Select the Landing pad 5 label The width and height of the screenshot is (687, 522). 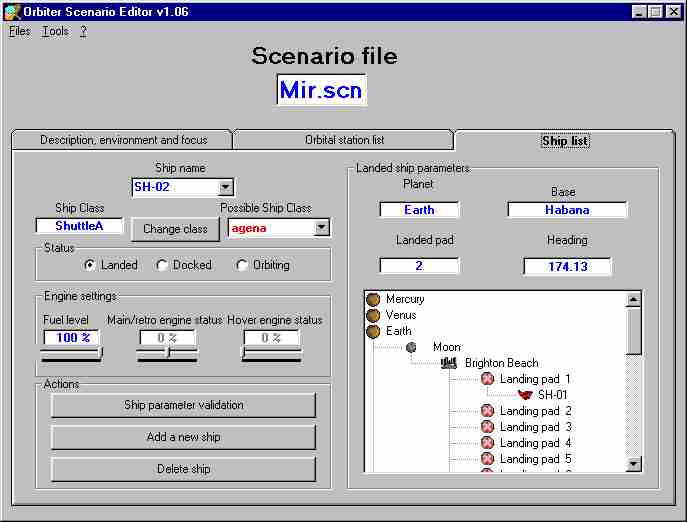[535, 459]
